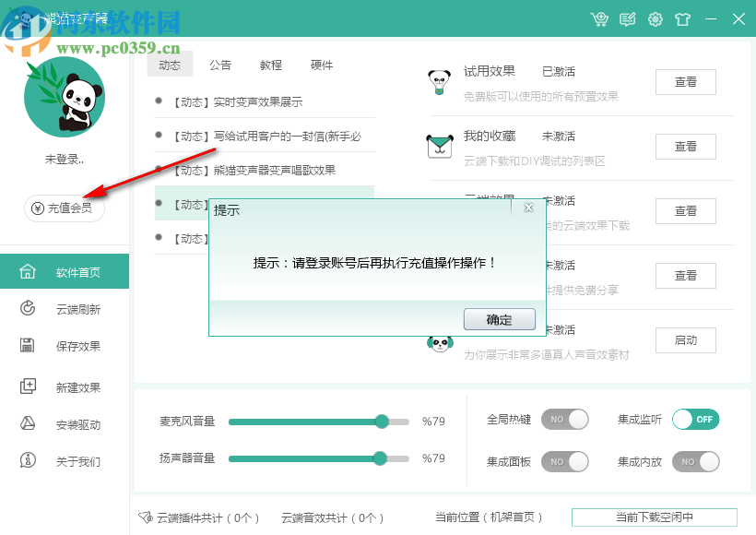Toggle the 全局热键 switch
The width and height of the screenshot is (756, 535).
tap(564, 419)
